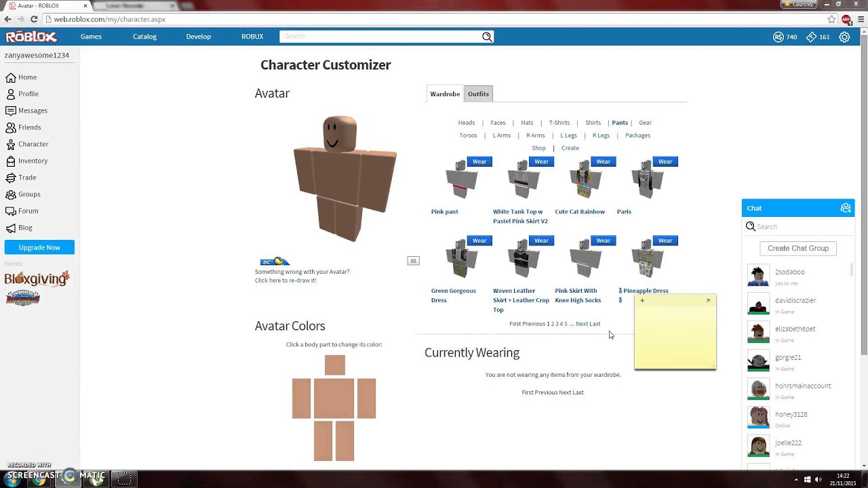Click the search magnifier icon
The height and width of the screenshot is (488, 868).
pyautogui.click(x=487, y=37)
